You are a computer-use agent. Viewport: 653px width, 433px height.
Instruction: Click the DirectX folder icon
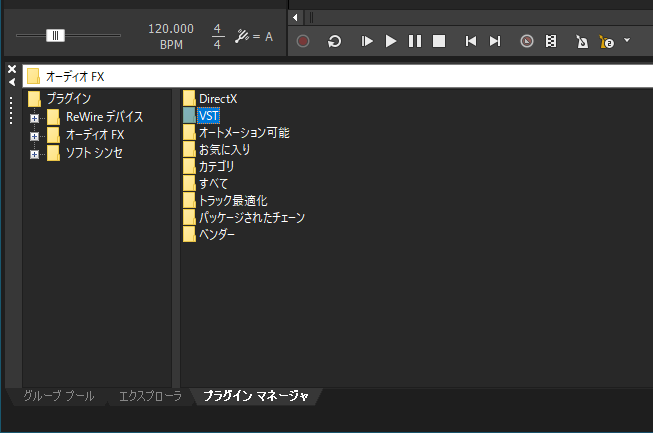click(x=189, y=98)
